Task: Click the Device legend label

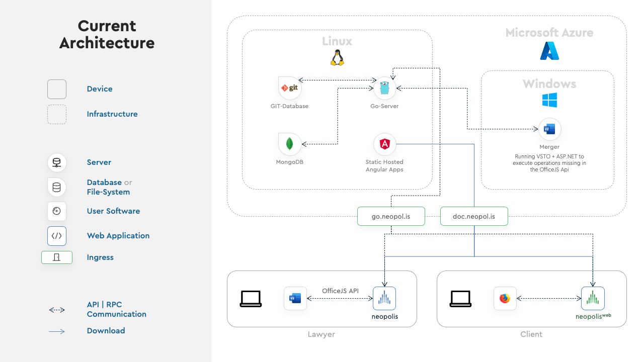Action: [x=100, y=89]
